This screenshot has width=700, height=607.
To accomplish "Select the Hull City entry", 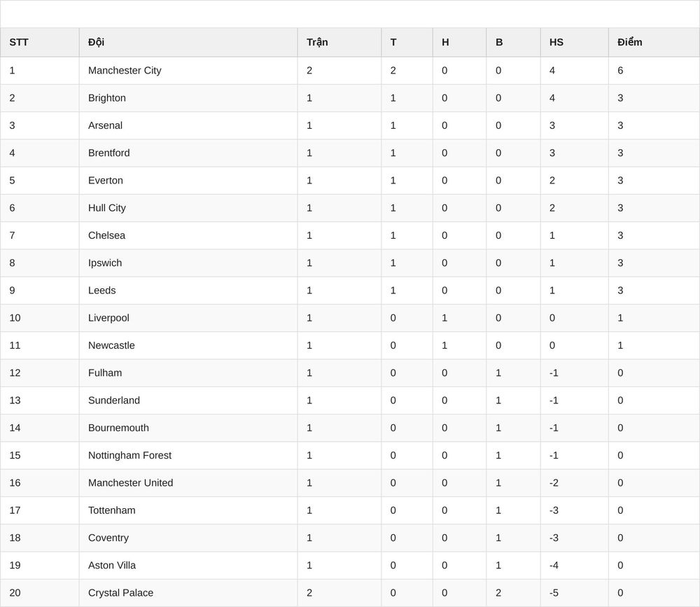I will click(x=106, y=208).
